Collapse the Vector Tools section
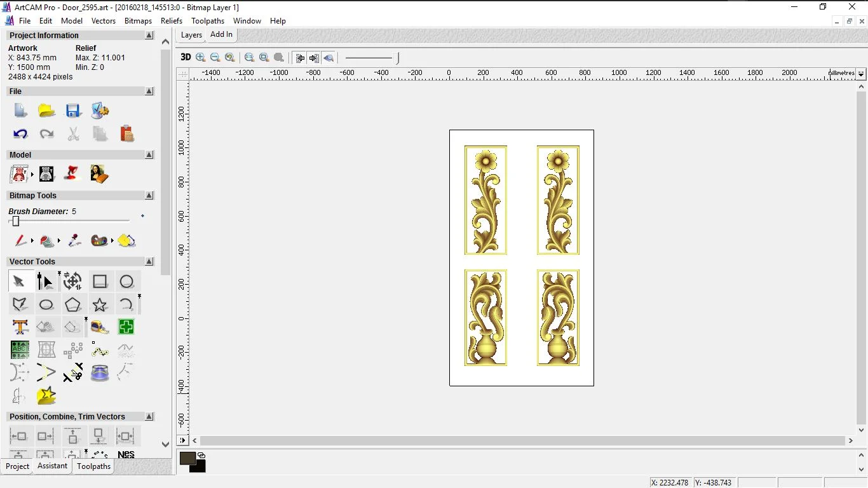868x488 pixels. tap(149, 262)
